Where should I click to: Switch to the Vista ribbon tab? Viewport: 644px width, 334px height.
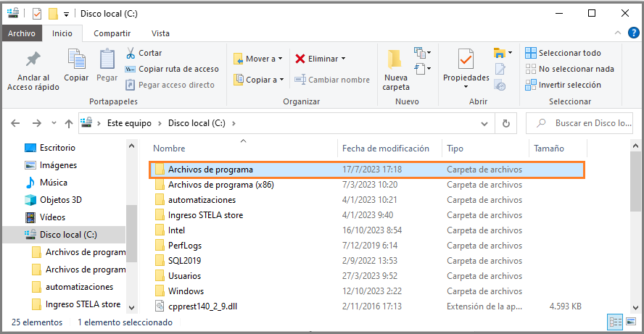(x=160, y=33)
